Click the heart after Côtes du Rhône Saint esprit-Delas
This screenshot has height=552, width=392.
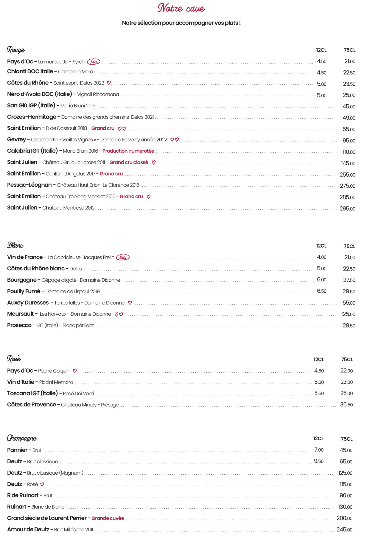tap(109, 83)
